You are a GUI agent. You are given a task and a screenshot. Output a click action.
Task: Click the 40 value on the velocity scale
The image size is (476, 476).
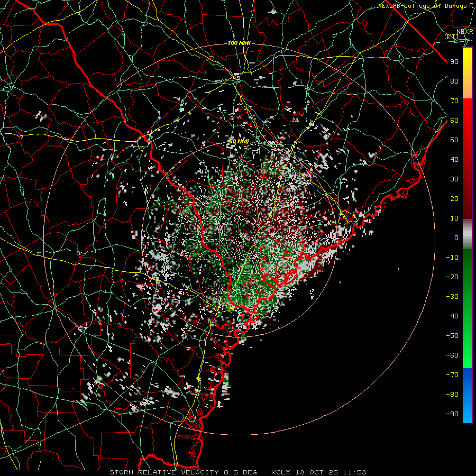pos(454,160)
